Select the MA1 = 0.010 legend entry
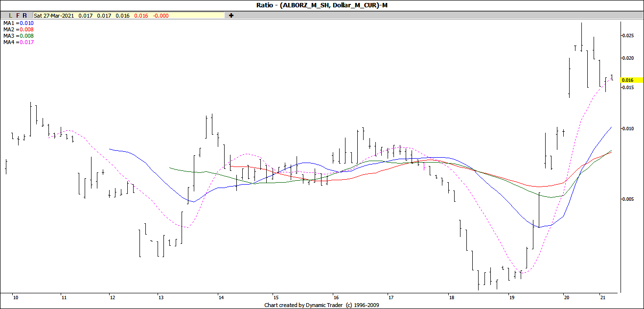The width and height of the screenshot is (644, 309). pos(19,23)
